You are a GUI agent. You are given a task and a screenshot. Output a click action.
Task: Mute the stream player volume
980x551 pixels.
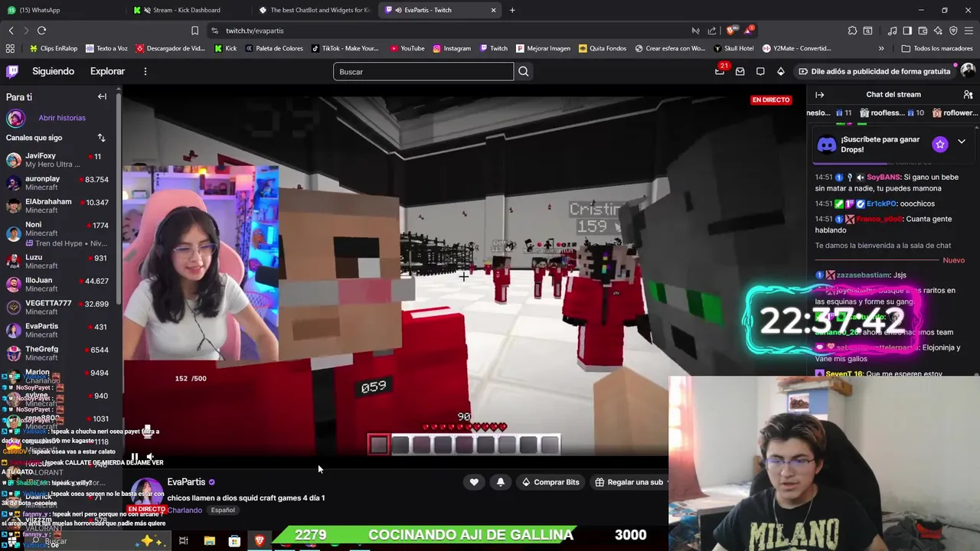click(x=150, y=458)
